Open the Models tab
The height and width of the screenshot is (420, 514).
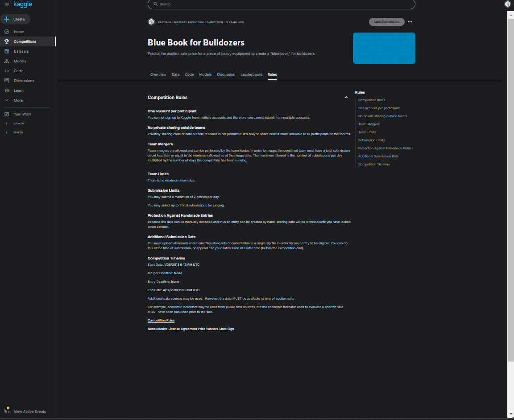point(205,75)
